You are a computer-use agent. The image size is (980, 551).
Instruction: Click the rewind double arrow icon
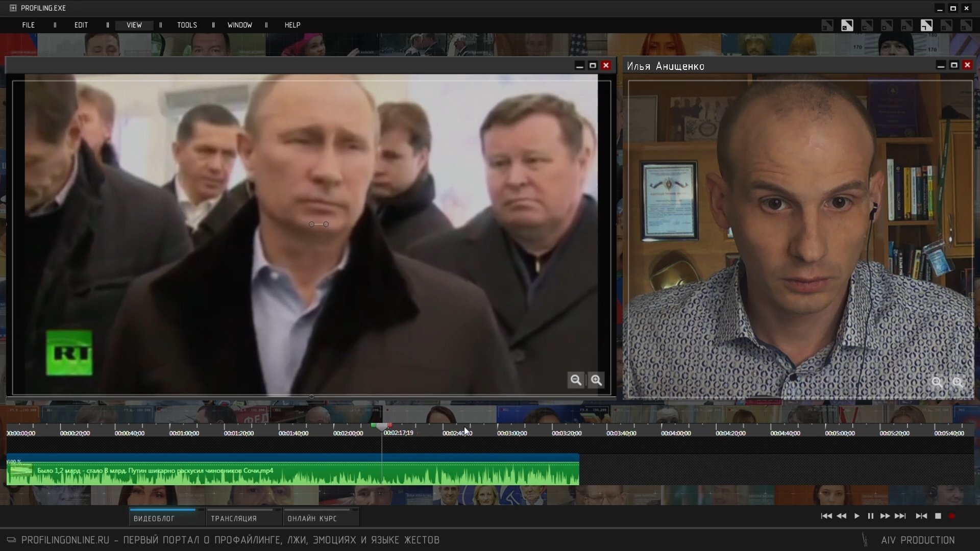point(841,516)
